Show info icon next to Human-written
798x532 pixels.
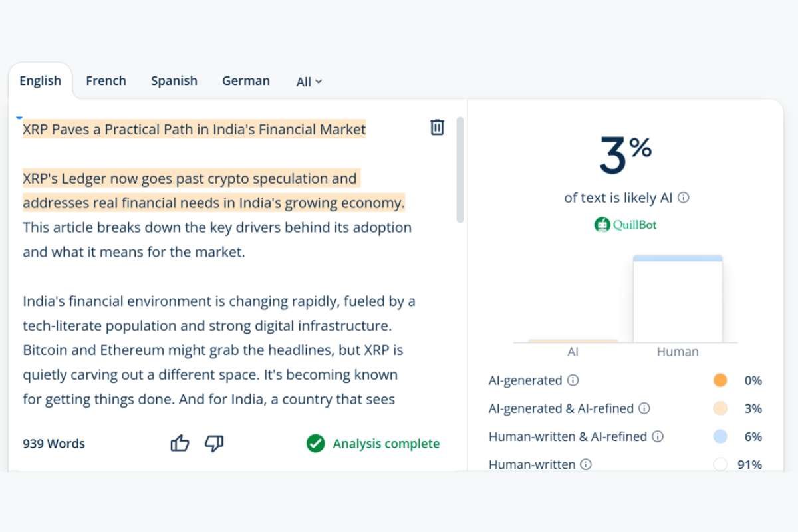pos(586,464)
